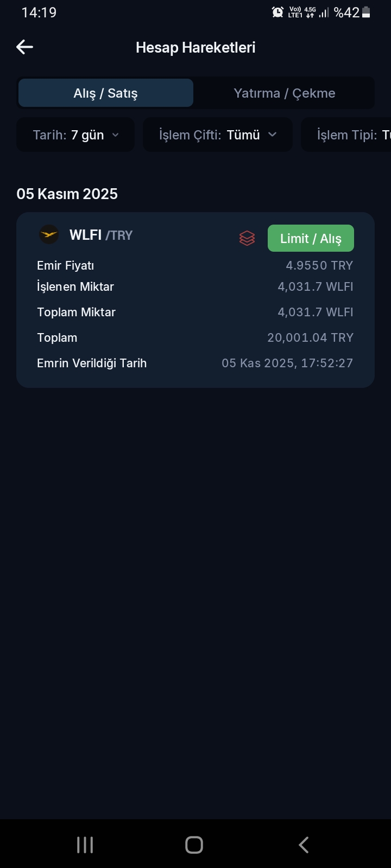Tap the WLFI /TRY pair name
This screenshot has height=868, width=391.
coord(101,235)
